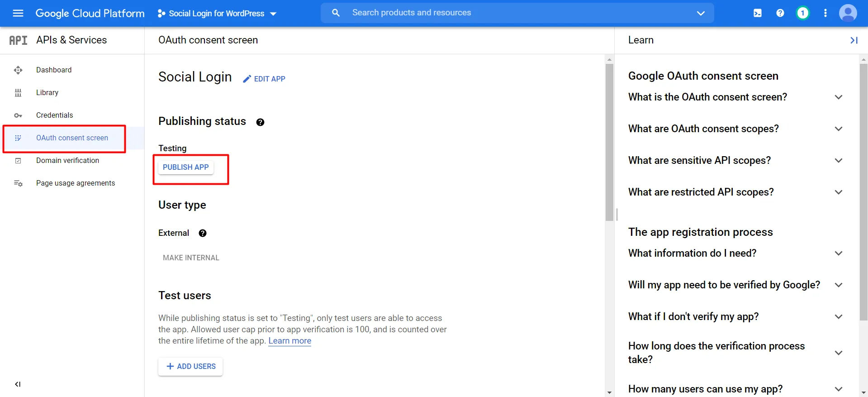
Task: Click the Page usage agreements icon
Action: click(18, 183)
